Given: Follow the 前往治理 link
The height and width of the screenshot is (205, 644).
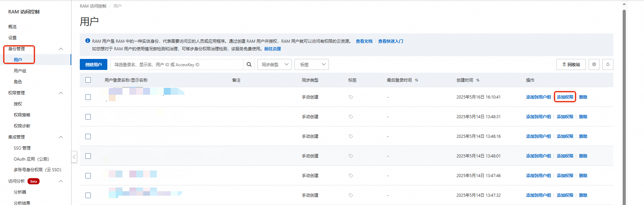Looking at the screenshot, I should [x=272, y=49].
